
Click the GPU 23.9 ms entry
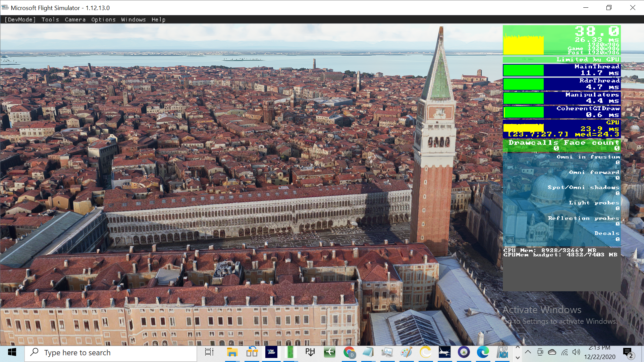coord(562,129)
